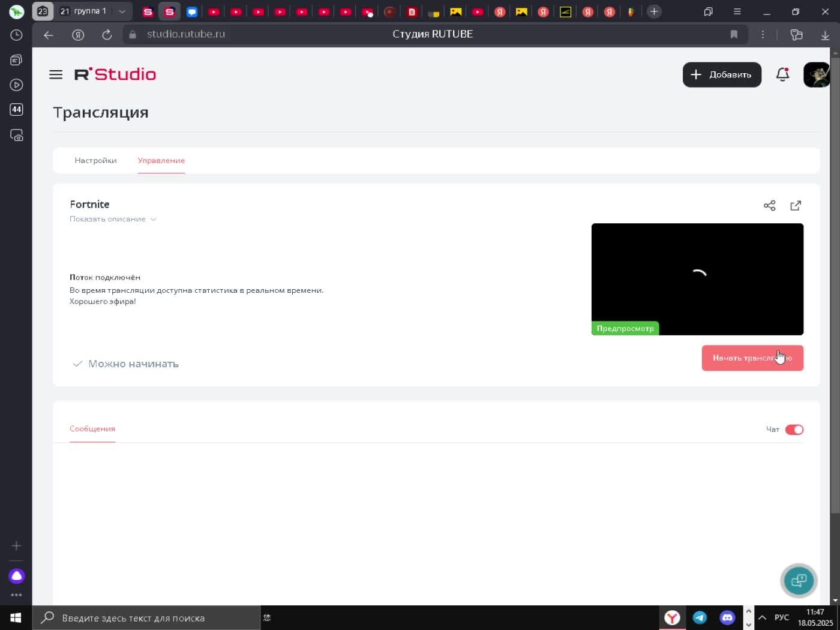Image resolution: width=840 pixels, height=630 pixels.
Task: Open the 23 tabs counter button
Action: pyautogui.click(x=43, y=11)
